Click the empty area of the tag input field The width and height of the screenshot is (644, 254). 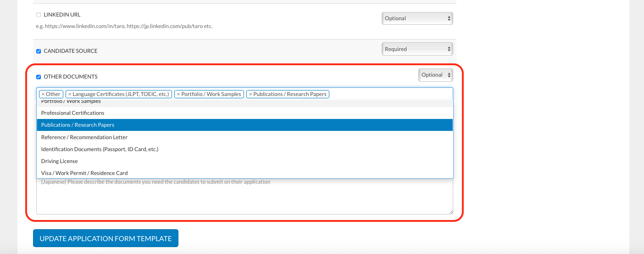(390, 94)
